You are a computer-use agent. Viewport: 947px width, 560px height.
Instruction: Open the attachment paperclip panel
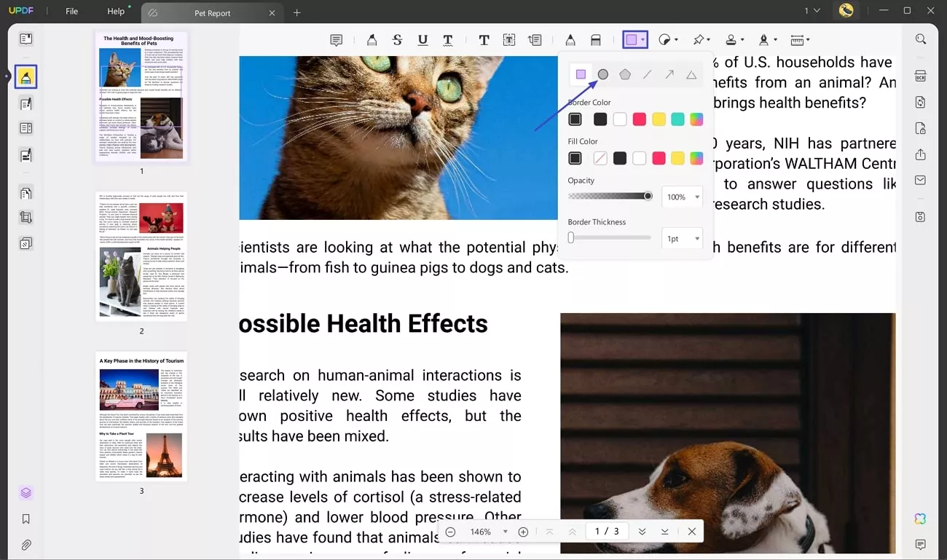click(26, 545)
